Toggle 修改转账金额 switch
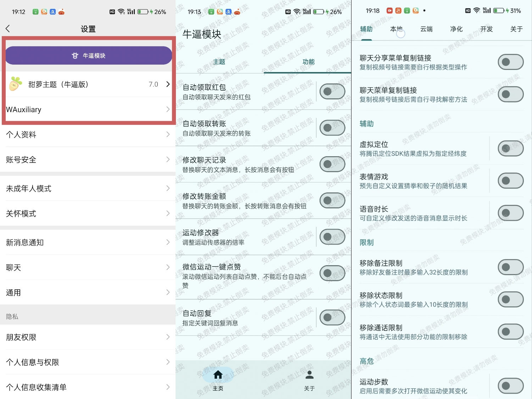The height and width of the screenshot is (399, 532). coord(332,201)
